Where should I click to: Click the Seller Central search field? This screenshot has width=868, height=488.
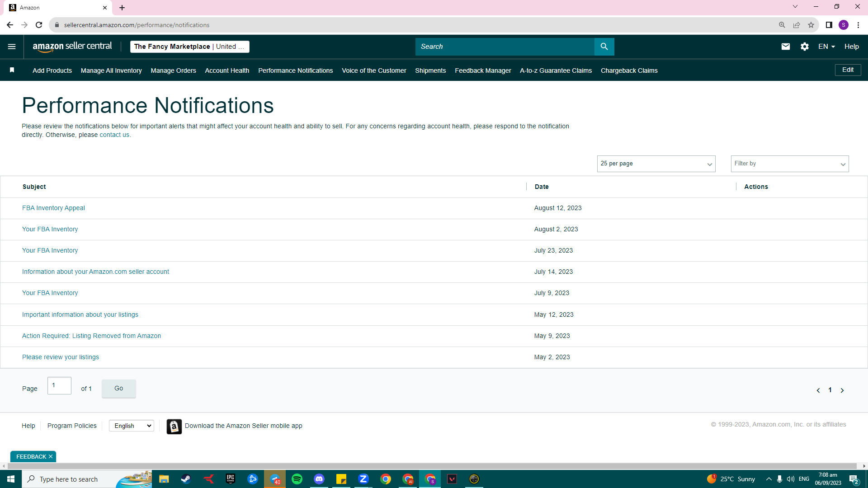505,47
